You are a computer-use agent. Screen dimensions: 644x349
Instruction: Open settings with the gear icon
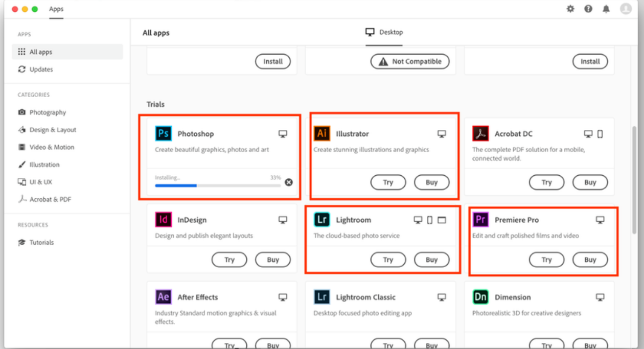(x=570, y=9)
